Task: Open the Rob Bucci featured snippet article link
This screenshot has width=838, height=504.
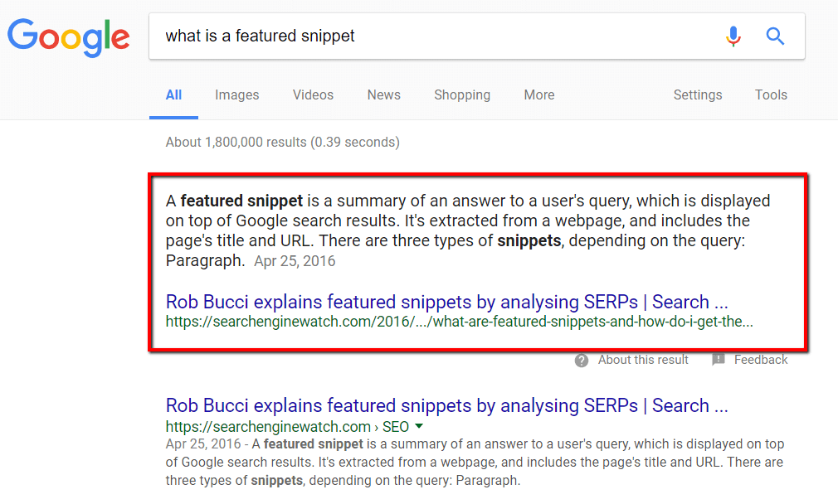Action: click(447, 302)
